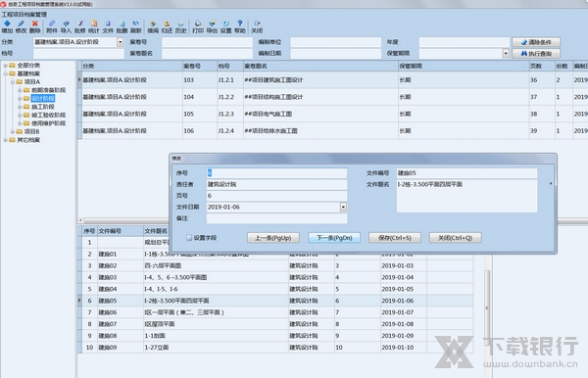Expand the 前期准备阶段 tree node toggle
Screen dimensions: 588x378
tap(20, 90)
